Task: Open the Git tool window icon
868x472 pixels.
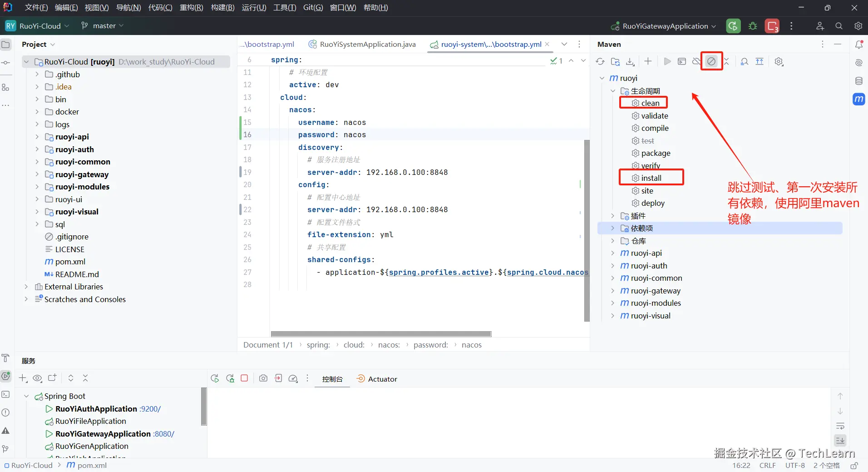Action: (x=6, y=449)
